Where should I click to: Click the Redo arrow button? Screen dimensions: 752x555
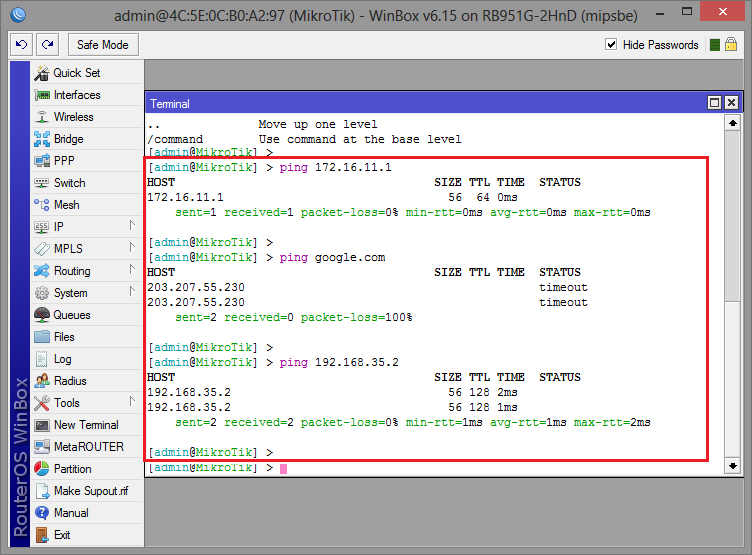pos(47,45)
